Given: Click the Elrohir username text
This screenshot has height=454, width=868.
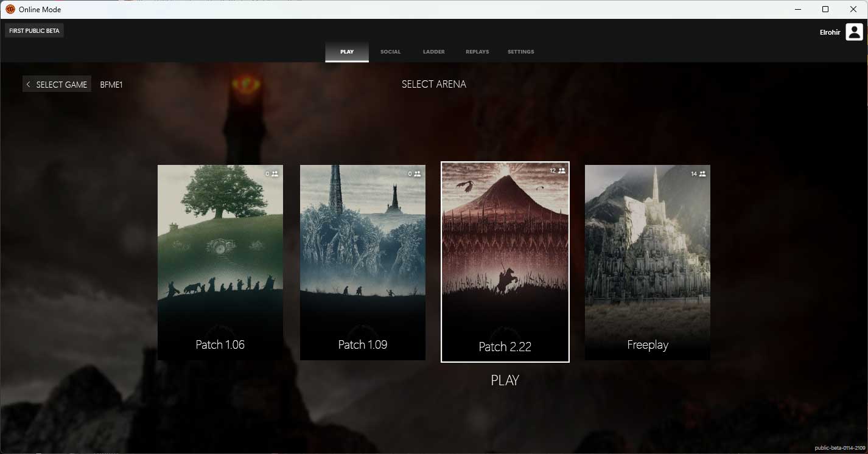Looking at the screenshot, I should (830, 33).
